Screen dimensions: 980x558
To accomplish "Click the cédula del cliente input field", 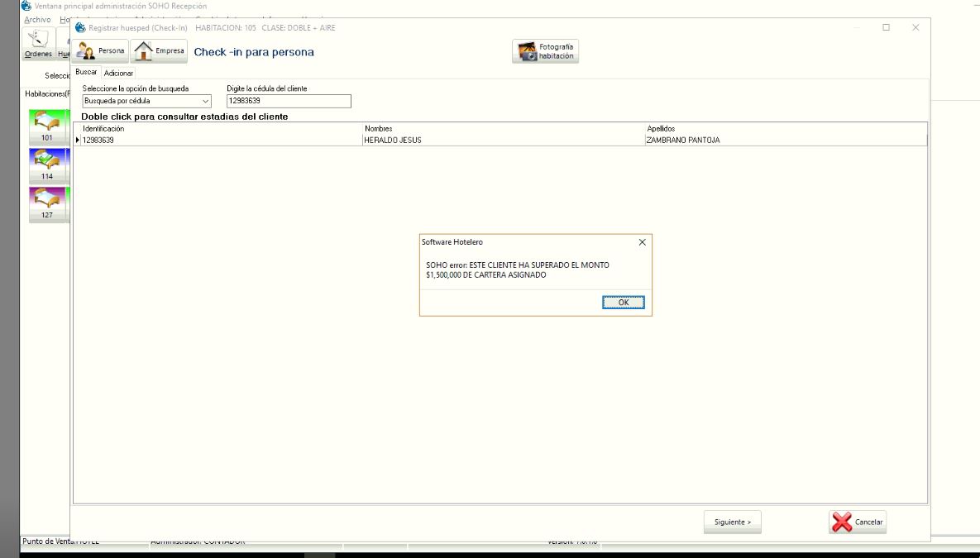I will [288, 101].
